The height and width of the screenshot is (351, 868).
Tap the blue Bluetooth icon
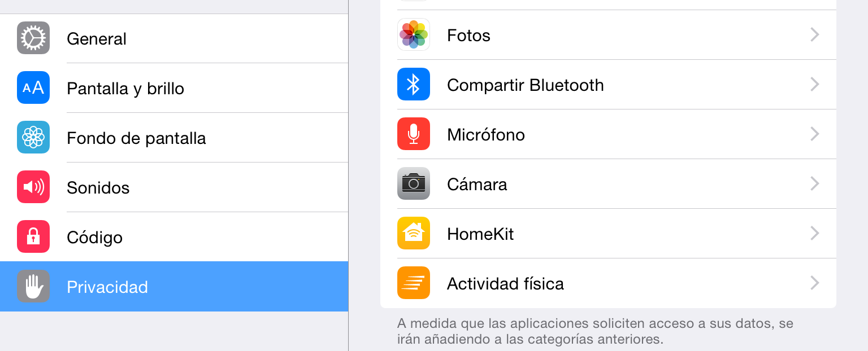point(414,84)
